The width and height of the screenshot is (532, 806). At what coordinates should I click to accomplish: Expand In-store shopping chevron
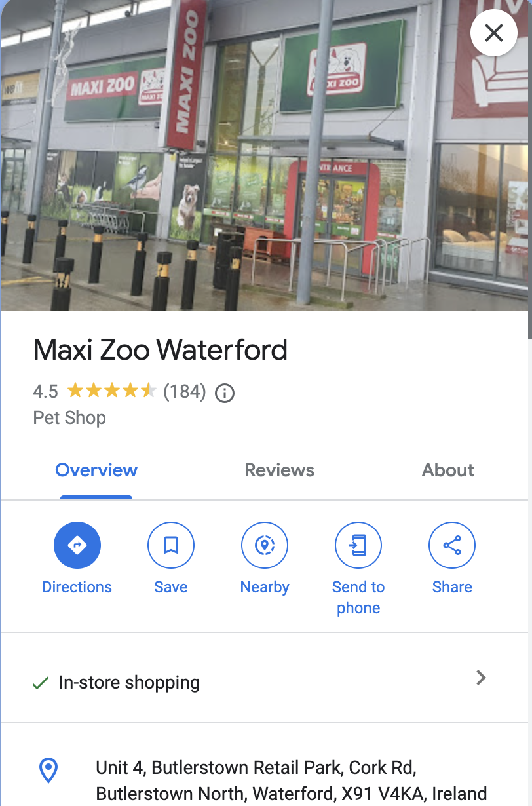click(x=481, y=678)
